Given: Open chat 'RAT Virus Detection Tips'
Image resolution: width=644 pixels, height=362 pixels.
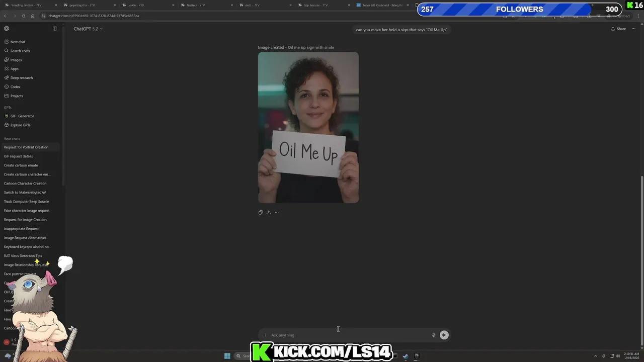Looking at the screenshot, I should [x=30, y=256].
